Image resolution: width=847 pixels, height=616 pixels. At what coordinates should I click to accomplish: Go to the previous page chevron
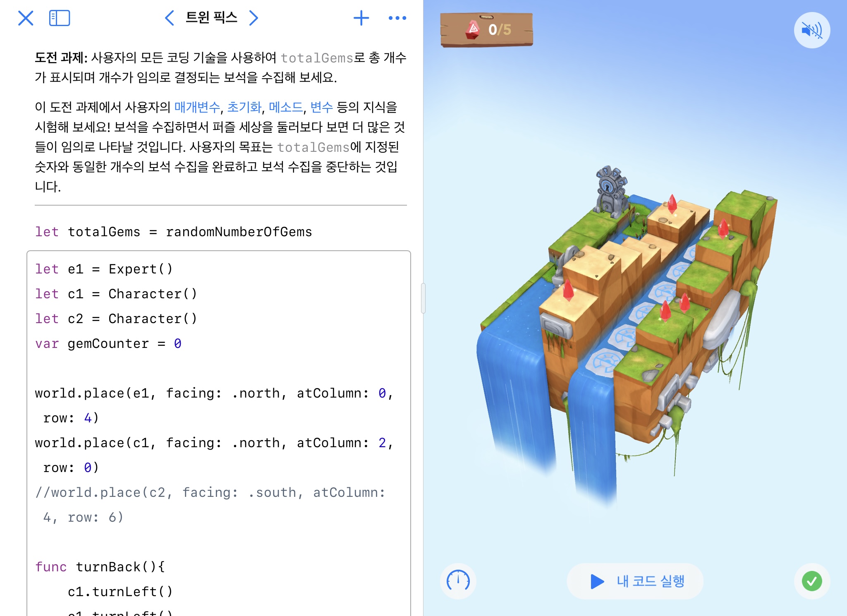click(169, 18)
